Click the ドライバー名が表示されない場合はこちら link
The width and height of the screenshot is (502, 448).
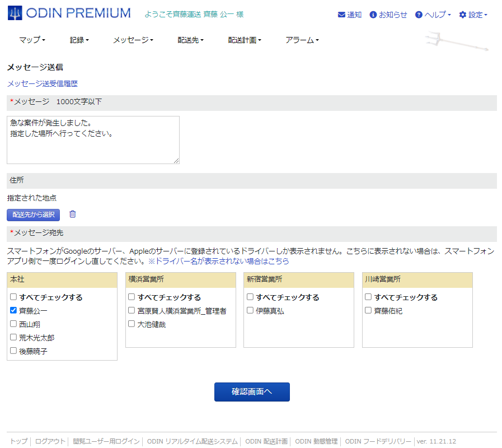click(x=222, y=261)
